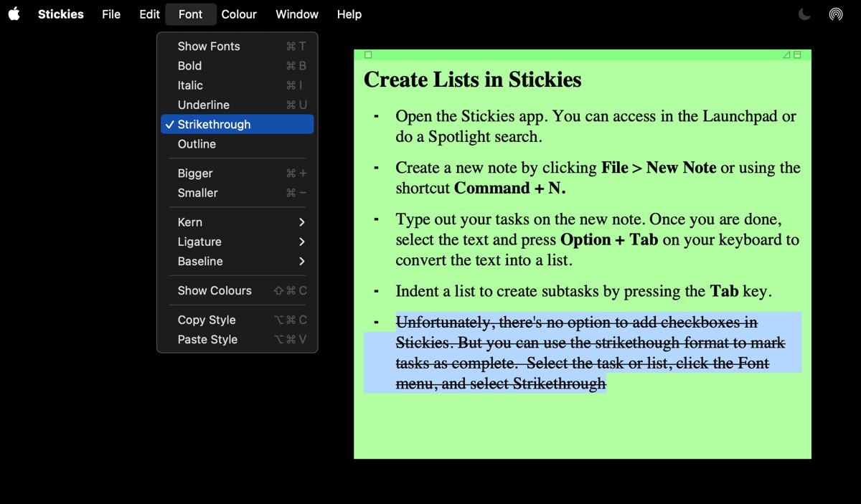Screen dimensions: 861x504
Task: Open the Stickies application menu
Action: tap(61, 14)
